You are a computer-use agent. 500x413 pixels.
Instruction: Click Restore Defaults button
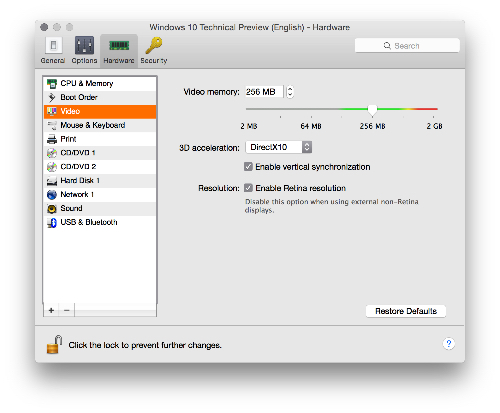click(406, 311)
